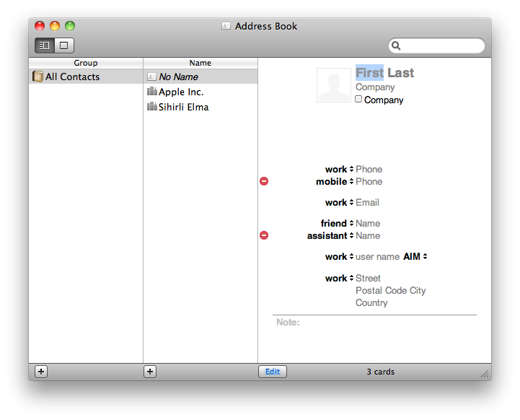Image resolution: width=520 pixels, height=420 pixels.
Task: Open the work phone label dropdown
Action: click(339, 170)
